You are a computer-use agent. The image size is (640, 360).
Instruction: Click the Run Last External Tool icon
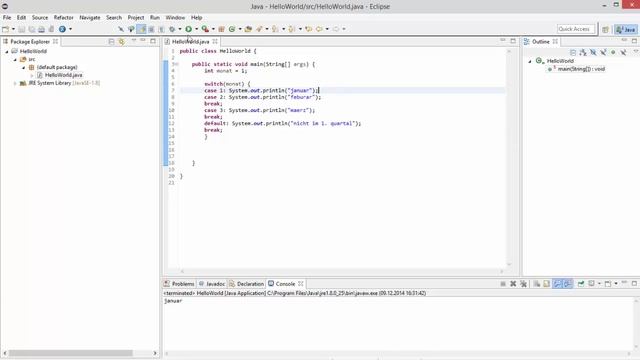pos(205,29)
